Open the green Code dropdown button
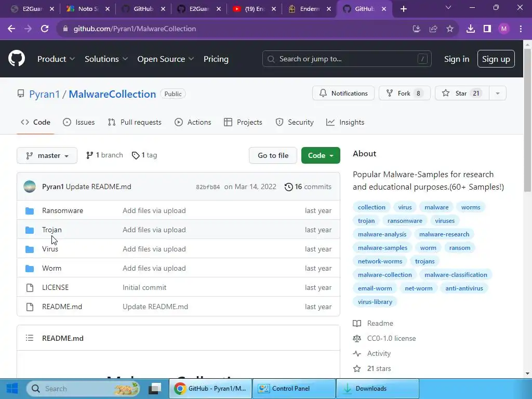 click(321, 155)
